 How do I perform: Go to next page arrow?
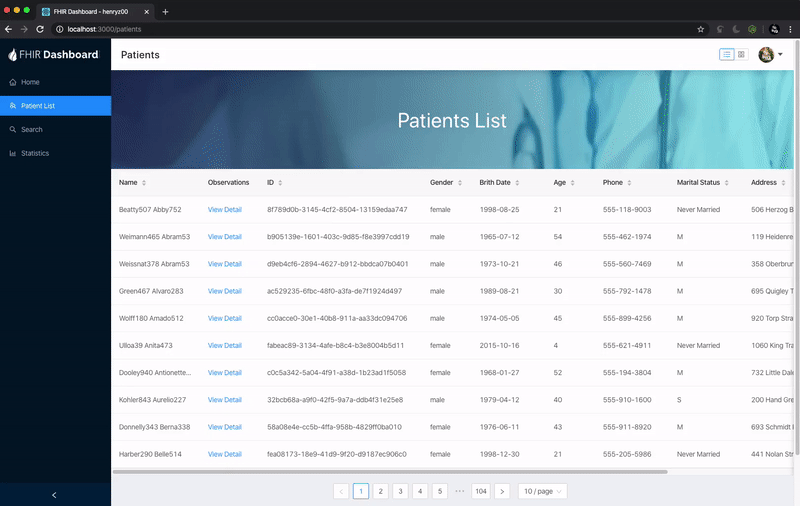point(502,491)
